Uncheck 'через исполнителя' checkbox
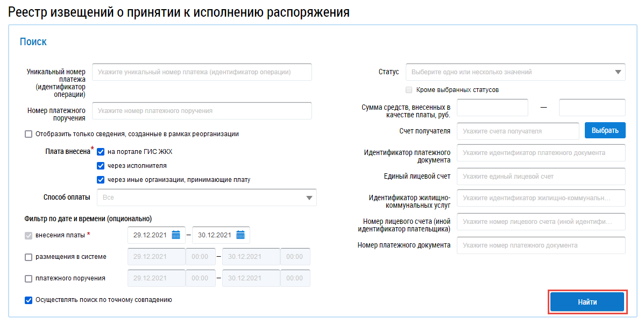 coord(101,166)
